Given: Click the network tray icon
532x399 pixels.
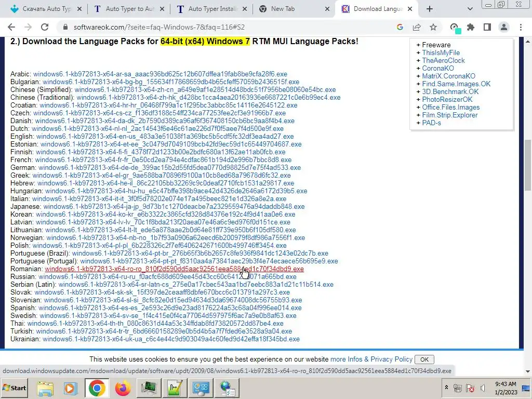Looking at the screenshot, I should [x=458, y=388].
